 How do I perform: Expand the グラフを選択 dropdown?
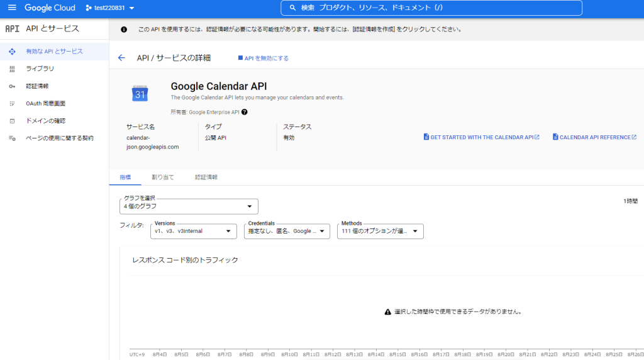coord(189,206)
